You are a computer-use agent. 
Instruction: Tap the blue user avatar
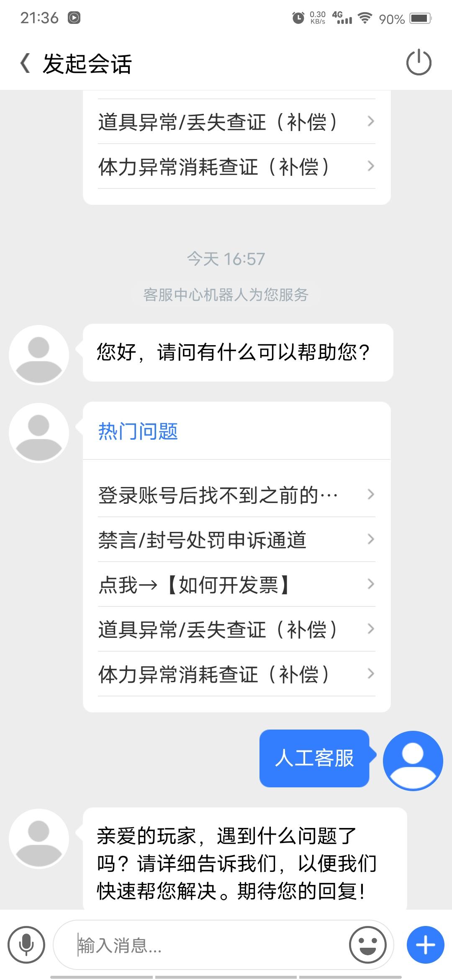[413, 761]
